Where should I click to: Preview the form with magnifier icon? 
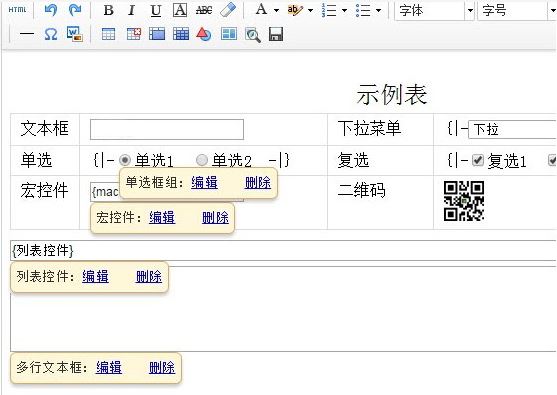[x=253, y=35]
